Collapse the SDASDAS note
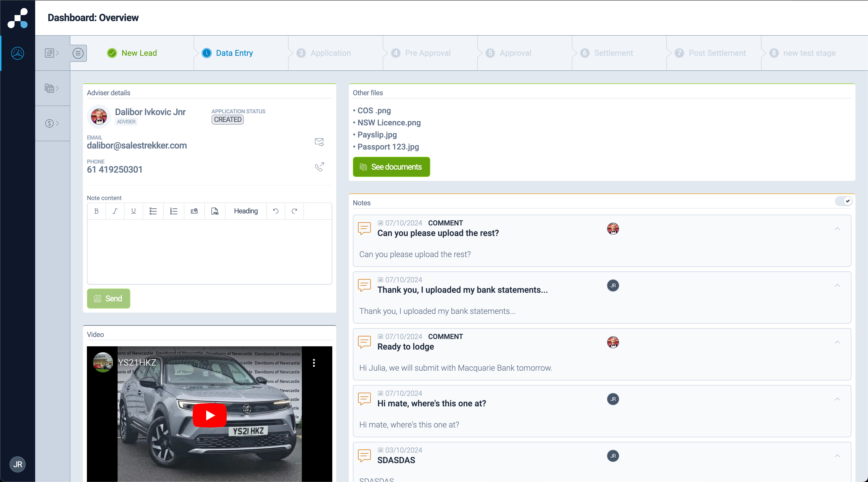The width and height of the screenshot is (868, 482). [837, 456]
